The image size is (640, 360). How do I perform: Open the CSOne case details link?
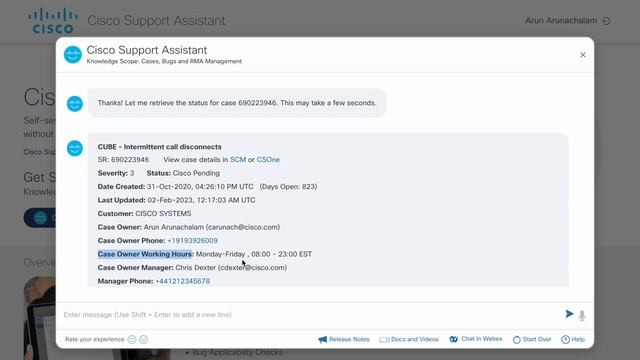[268, 160]
